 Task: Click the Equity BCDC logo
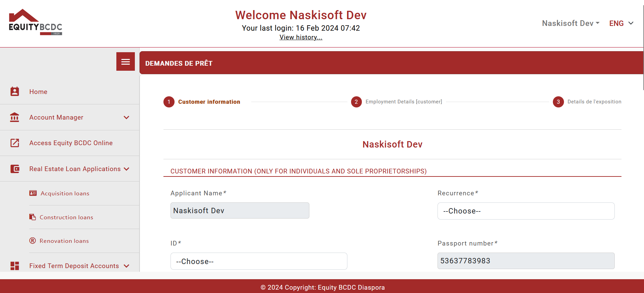tap(36, 22)
